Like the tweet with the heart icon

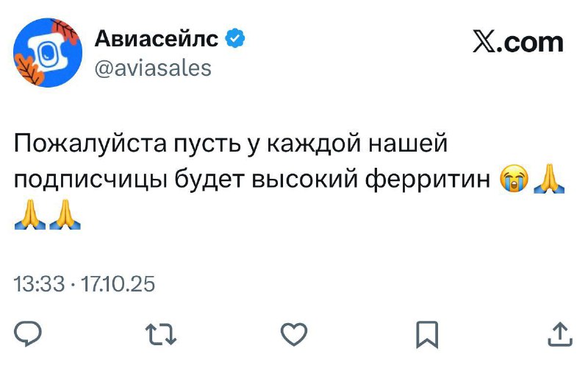tap(294, 335)
